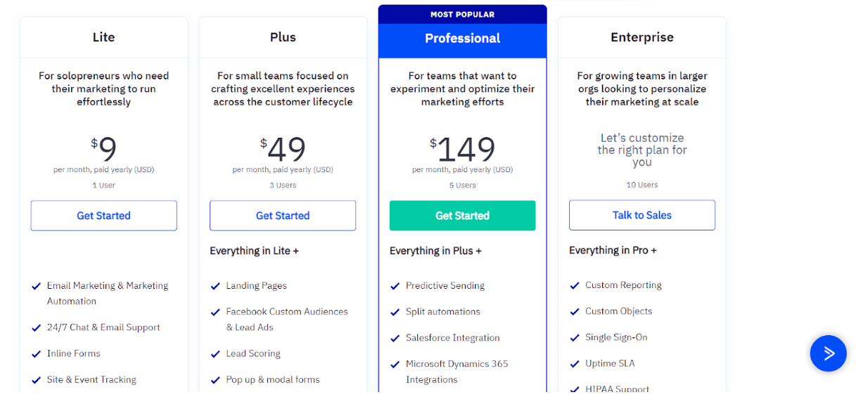
Task: Click green Get Started Professional button
Action: tap(462, 216)
